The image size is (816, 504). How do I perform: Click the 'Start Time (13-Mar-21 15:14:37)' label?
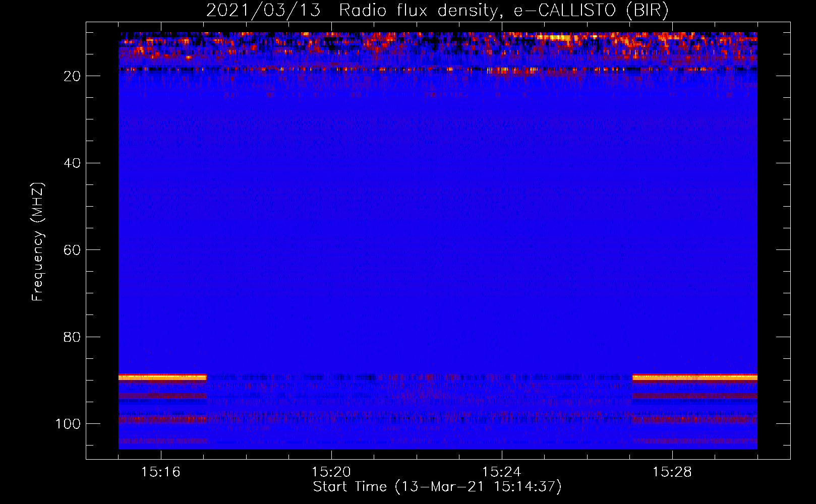[437, 487]
